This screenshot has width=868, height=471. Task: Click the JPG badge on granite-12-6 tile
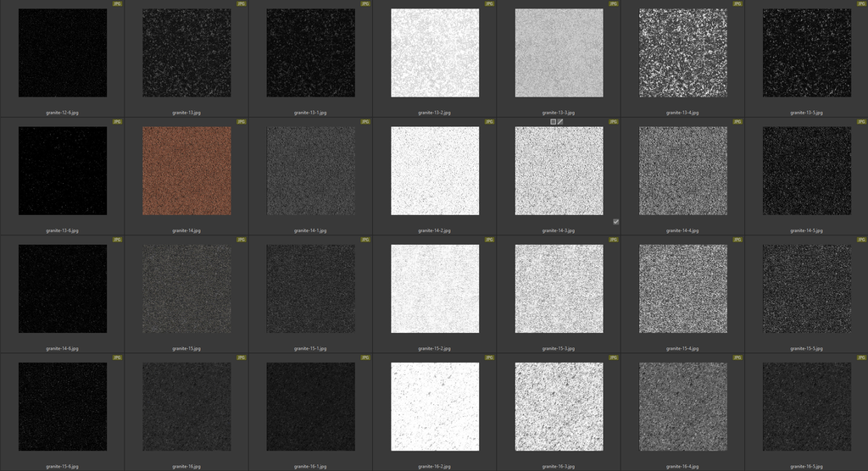(x=117, y=4)
